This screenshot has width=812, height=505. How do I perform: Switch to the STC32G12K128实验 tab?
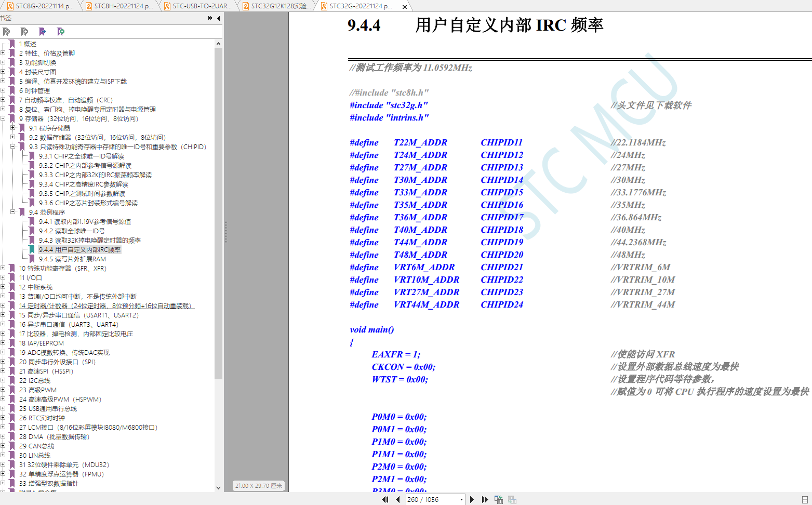(276, 6)
